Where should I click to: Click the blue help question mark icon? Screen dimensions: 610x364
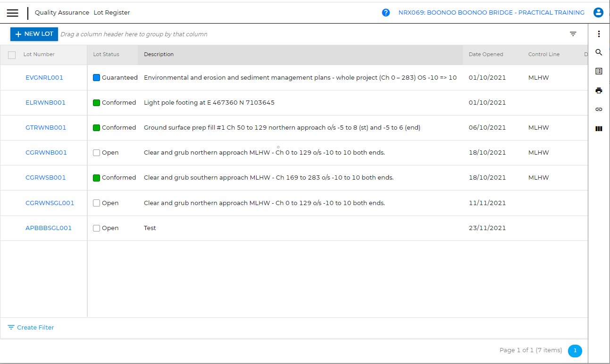tap(386, 13)
